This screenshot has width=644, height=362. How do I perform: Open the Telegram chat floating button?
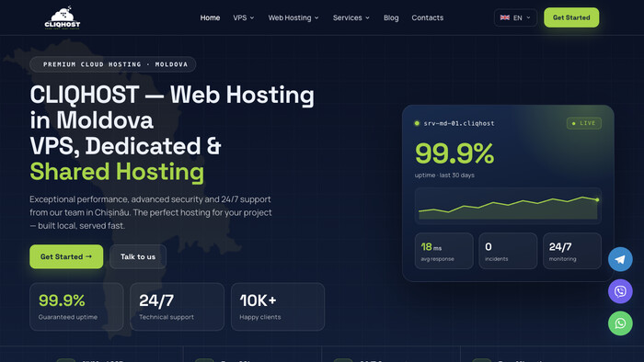pos(620,259)
